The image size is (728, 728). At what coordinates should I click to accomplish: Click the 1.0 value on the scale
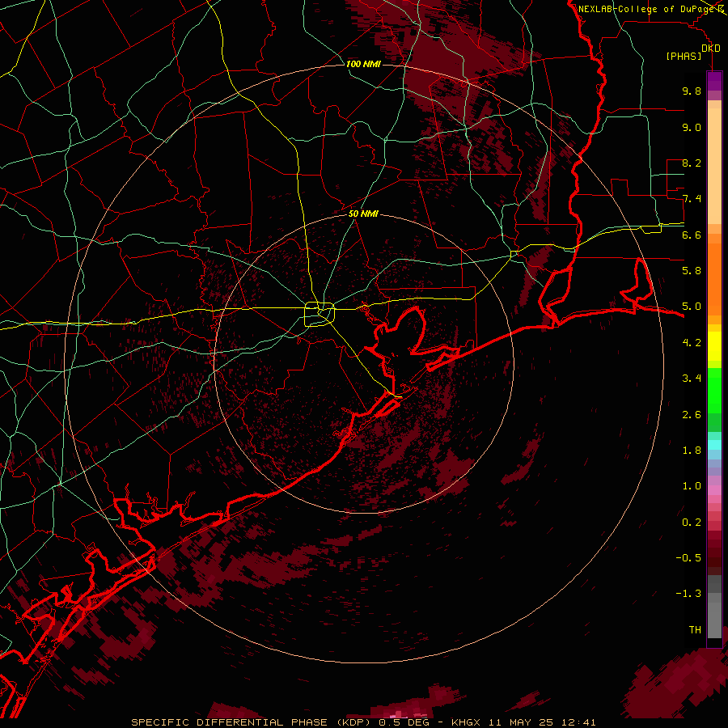click(692, 486)
